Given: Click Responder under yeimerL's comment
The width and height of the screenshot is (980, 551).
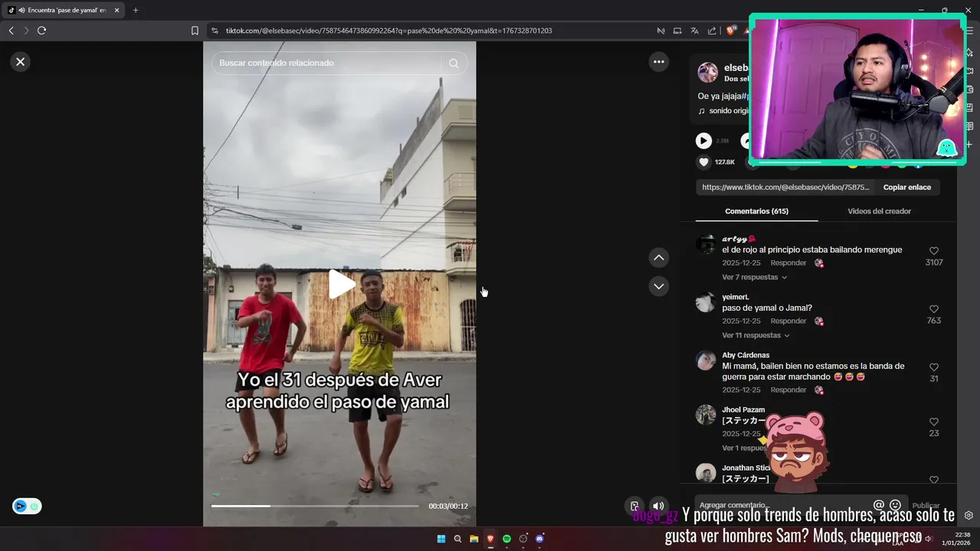Looking at the screenshot, I should pos(788,321).
